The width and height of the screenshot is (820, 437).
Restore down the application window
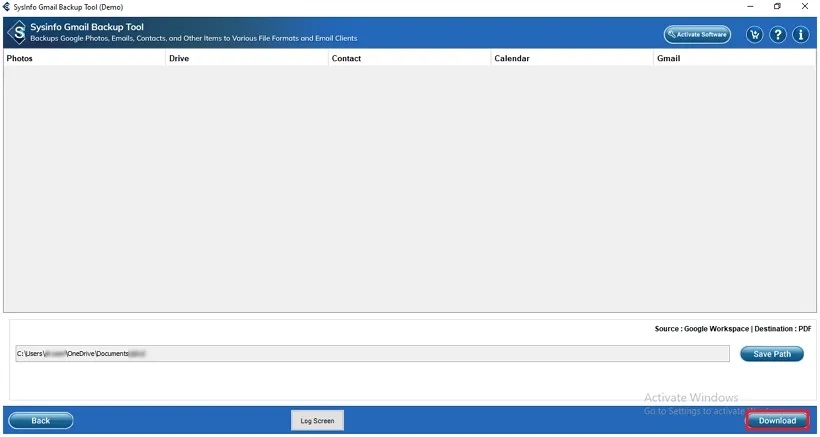point(778,7)
